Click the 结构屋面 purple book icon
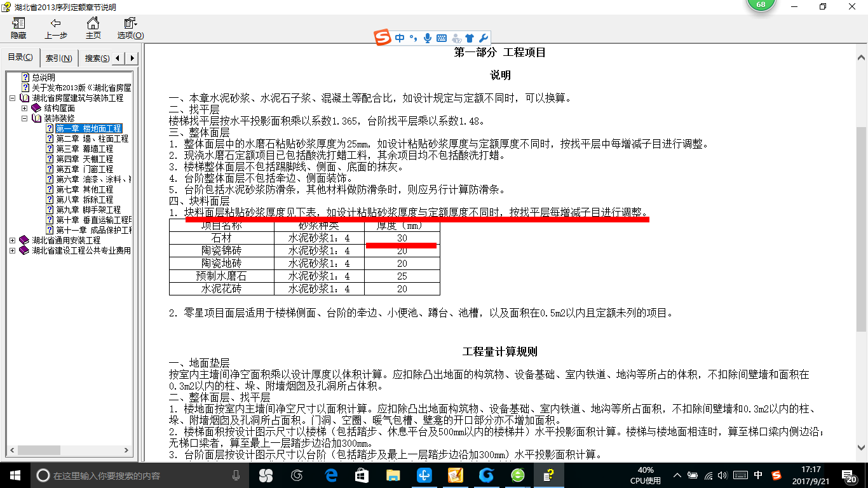 tap(36, 109)
